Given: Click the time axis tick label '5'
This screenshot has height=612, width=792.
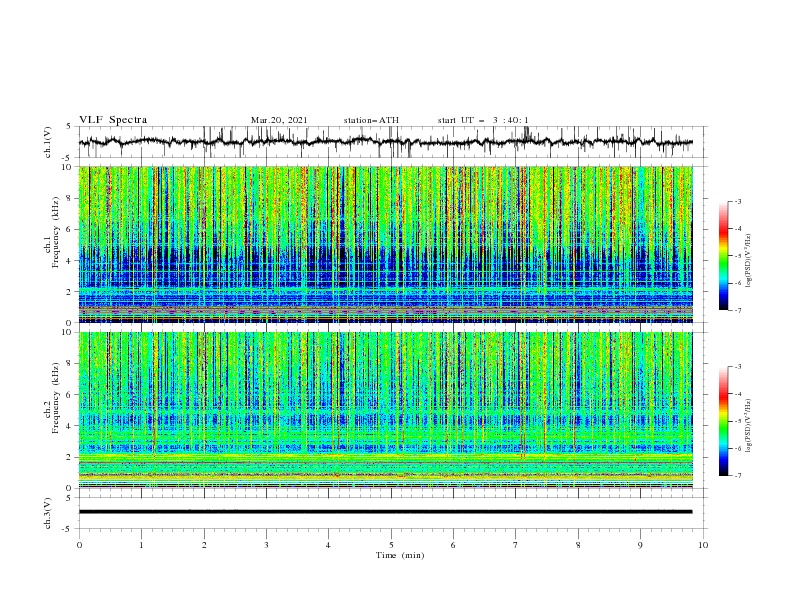Looking at the screenshot, I should pos(391,545).
